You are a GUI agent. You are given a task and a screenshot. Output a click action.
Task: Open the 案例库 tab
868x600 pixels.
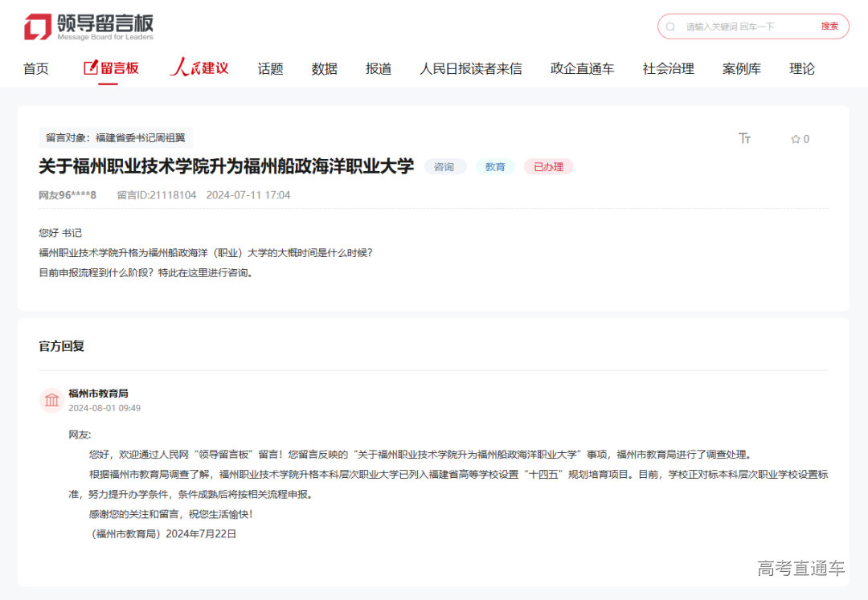pyautogui.click(x=742, y=69)
